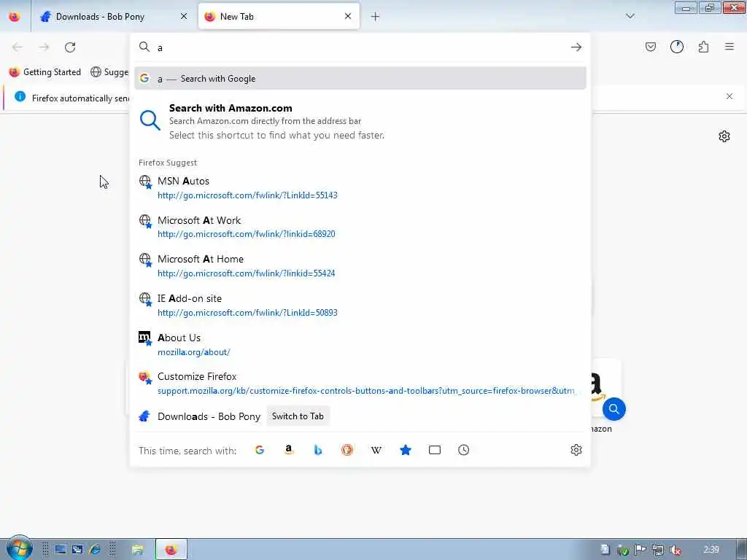Click the forward navigation arrow
Viewport: 747px width, 560px height.
click(44, 47)
